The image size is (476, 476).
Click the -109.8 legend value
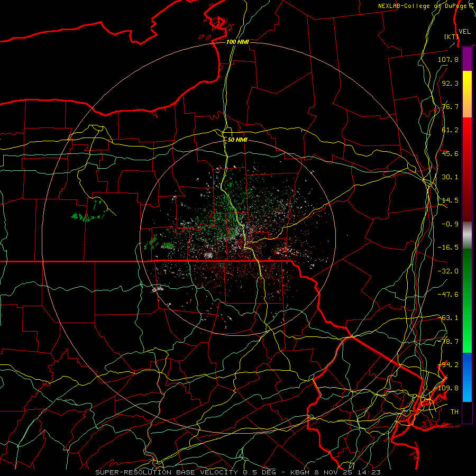click(446, 388)
